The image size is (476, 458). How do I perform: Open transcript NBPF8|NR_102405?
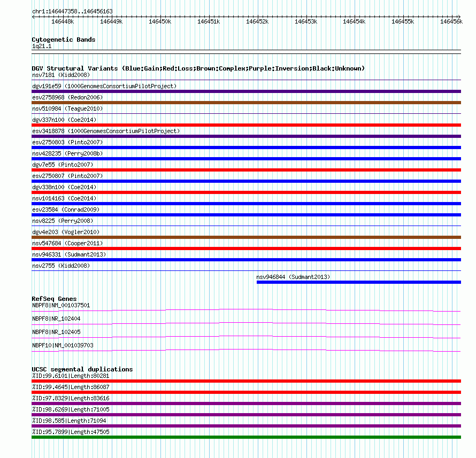tap(56, 332)
